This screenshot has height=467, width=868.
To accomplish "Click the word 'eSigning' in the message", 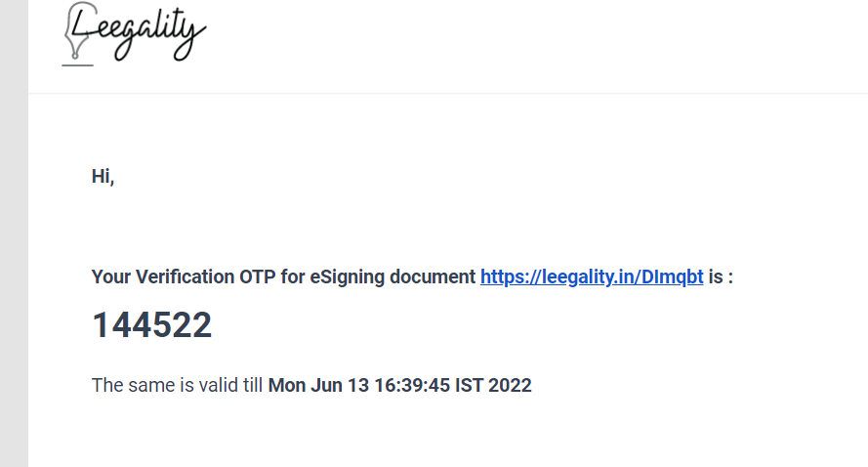I will click(347, 276).
